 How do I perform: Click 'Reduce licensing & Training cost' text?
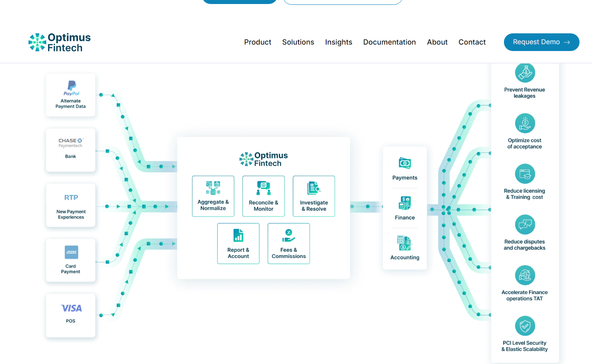click(x=525, y=194)
